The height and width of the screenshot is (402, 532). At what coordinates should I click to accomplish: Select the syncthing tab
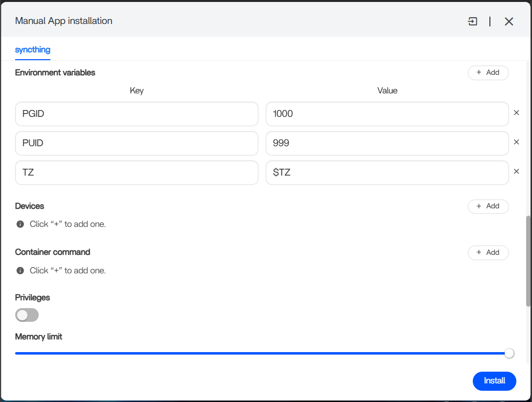33,49
